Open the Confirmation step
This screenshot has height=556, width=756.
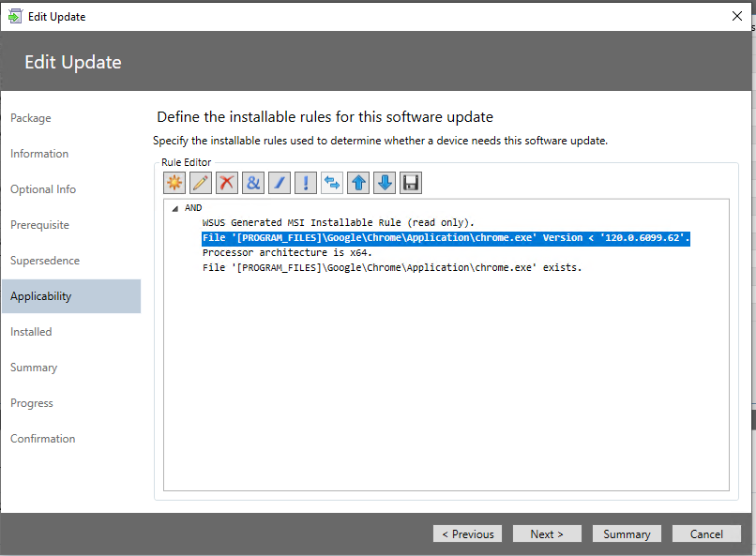(43, 439)
